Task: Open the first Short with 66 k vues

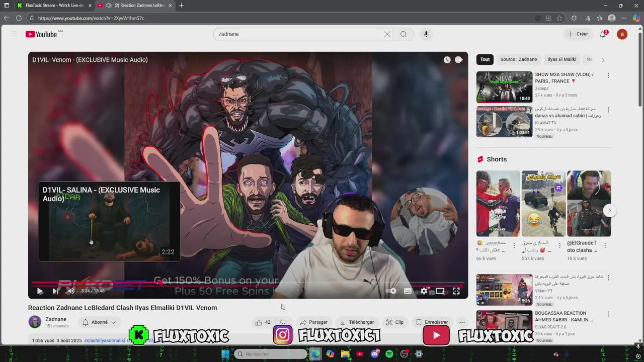Action: [x=498, y=204]
